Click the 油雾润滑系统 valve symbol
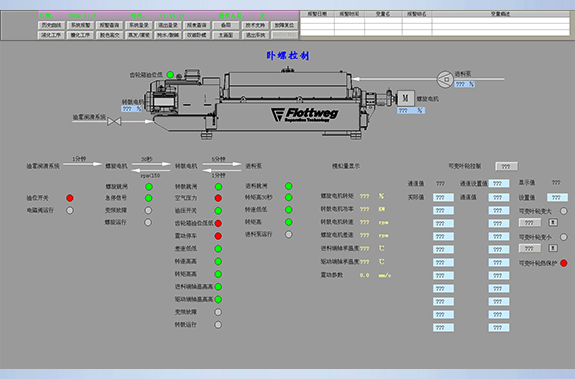This screenshot has height=379, width=575. tap(114, 121)
